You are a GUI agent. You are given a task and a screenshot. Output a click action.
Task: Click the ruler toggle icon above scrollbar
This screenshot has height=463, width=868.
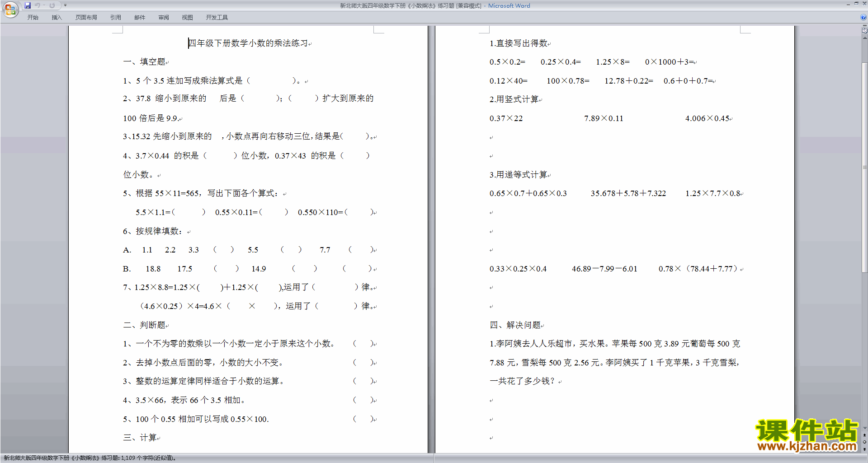[x=864, y=31]
